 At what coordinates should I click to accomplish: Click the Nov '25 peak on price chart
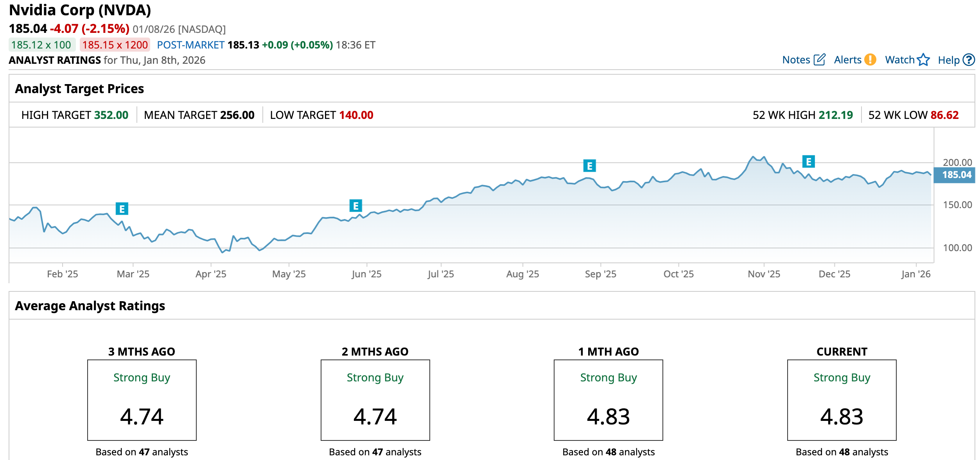753,157
